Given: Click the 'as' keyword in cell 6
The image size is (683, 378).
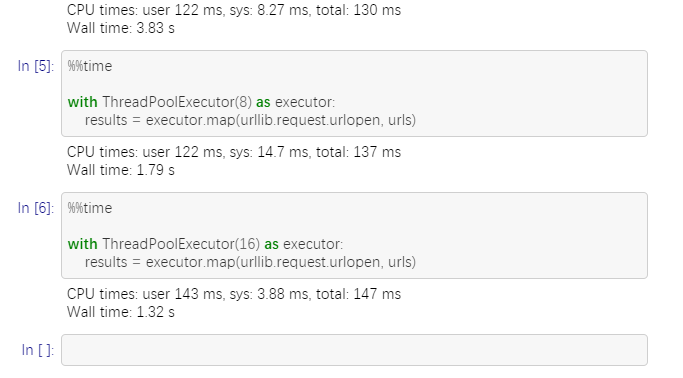Looking at the screenshot, I should click(x=271, y=244).
